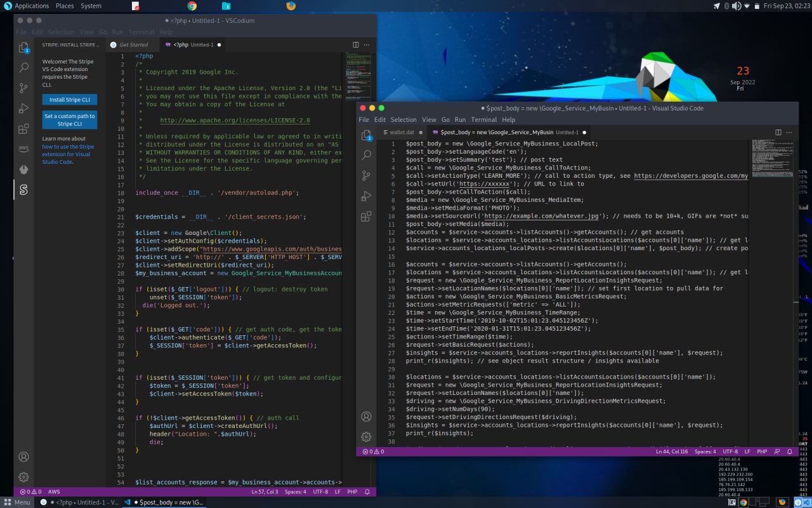The height and width of the screenshot is (508, 812).
Task: Click the Explorer icon in Visual Studio Code
Action: pos(366,135)
